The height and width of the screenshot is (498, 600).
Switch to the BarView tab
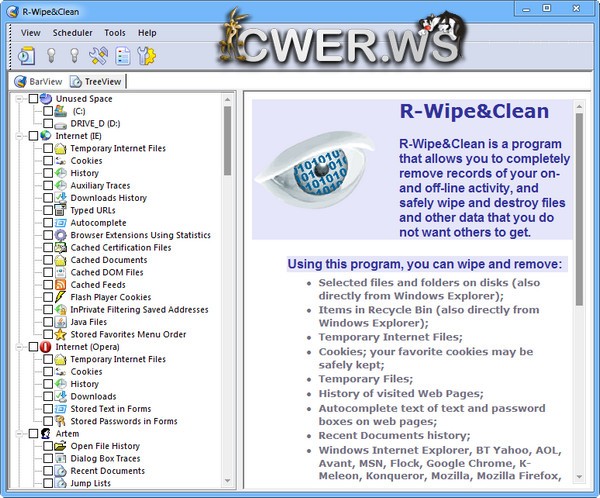tap(38, 82)
